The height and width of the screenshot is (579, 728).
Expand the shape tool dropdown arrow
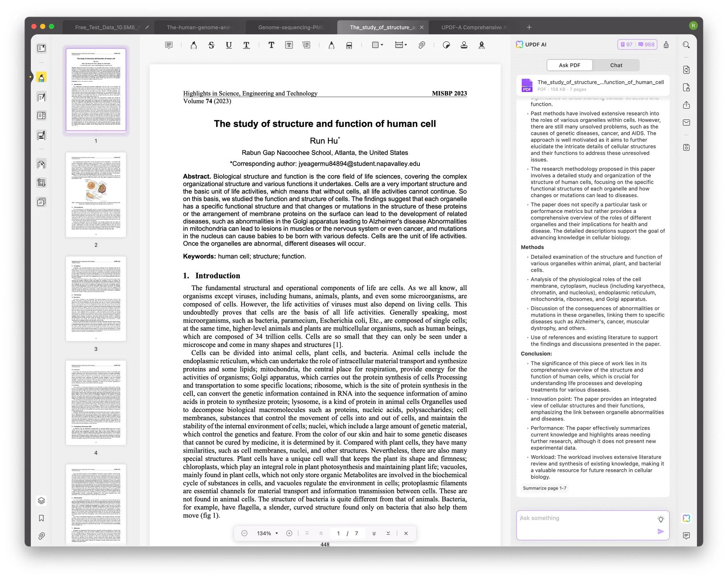[382, 45]
